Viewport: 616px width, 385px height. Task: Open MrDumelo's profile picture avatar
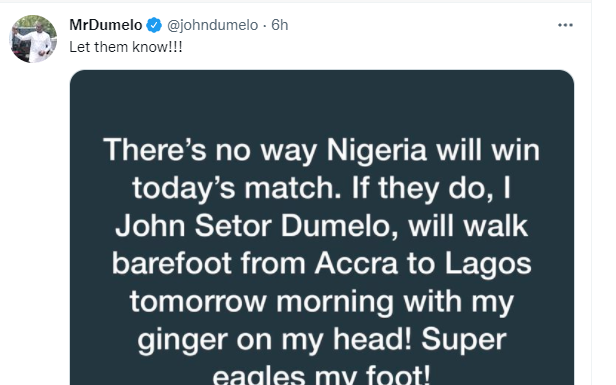pyautogui.click(x=33, y=39)
